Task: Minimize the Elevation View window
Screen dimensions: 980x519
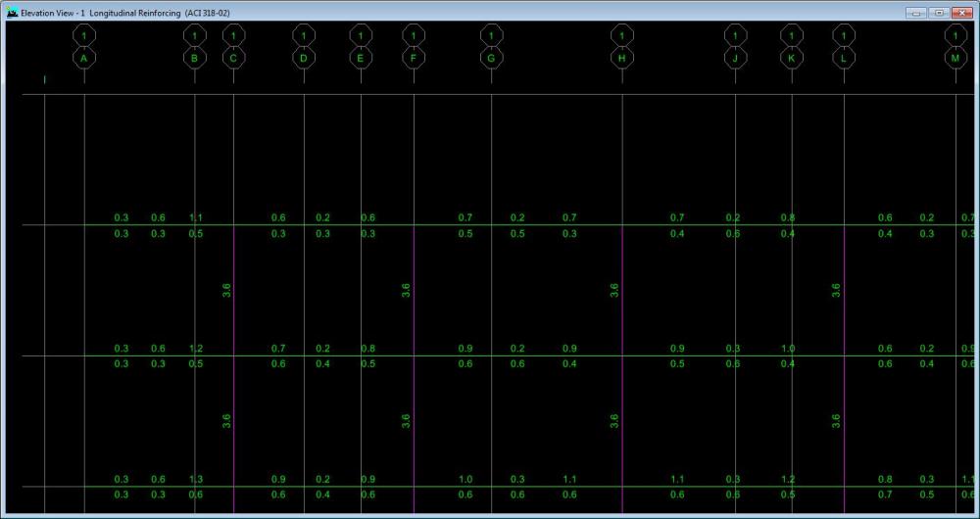Action: (x=917, y=13)
